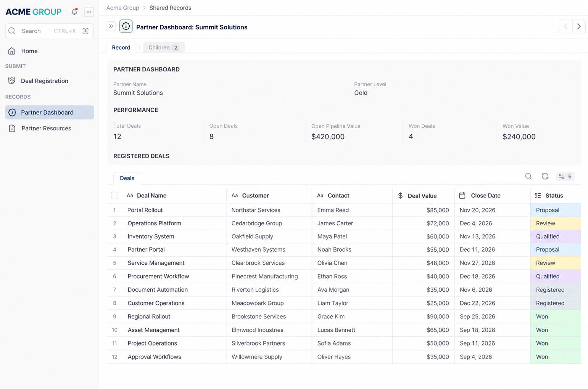The image size is (588, 389).
Task: Go to next record arrow
Action: point(579,26)
